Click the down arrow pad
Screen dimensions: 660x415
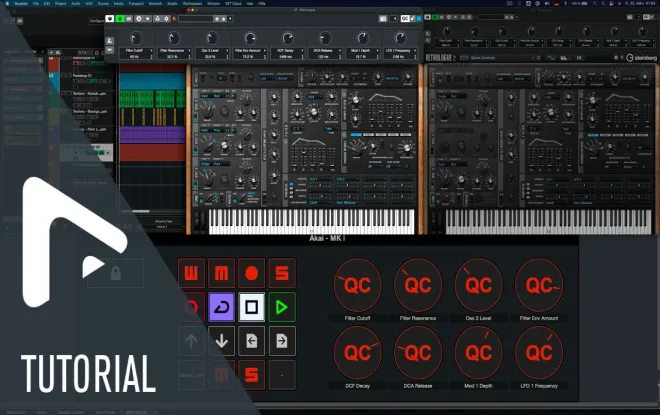coord(221,341)
